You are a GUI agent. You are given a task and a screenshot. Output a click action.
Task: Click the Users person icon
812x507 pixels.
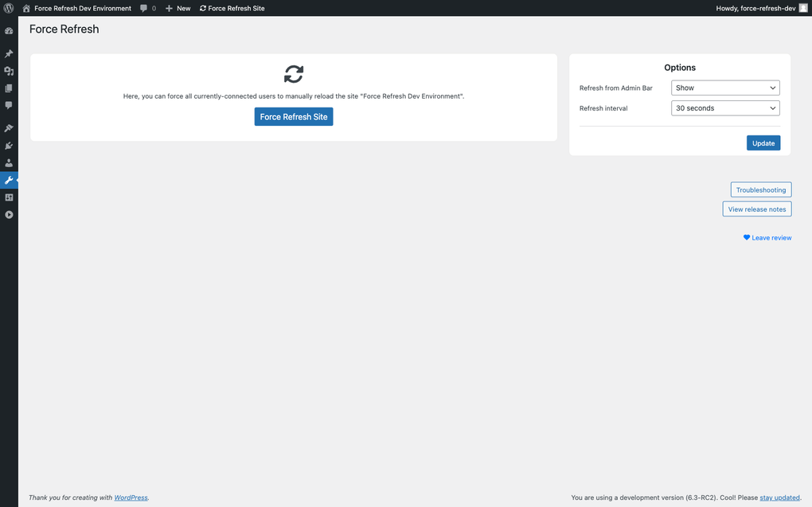(9, 162)
